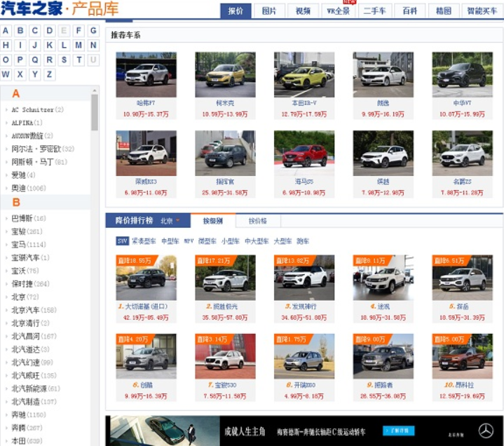
Task: Click the 荣威RX3 name link
Action: point(147,182)
